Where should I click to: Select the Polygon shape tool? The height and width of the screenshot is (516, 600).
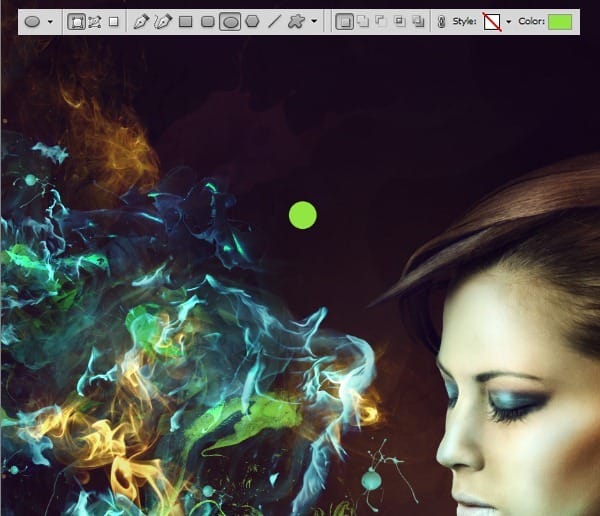point(252,21)
